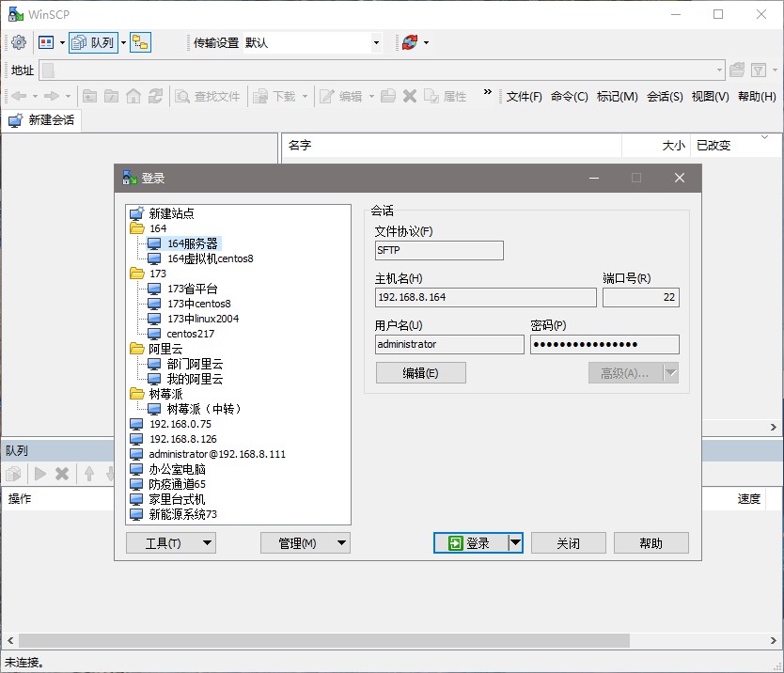The width and height of the screenshot is (784, 673).
Task: Click the 关闭 button
Action: tap(569, 543)
